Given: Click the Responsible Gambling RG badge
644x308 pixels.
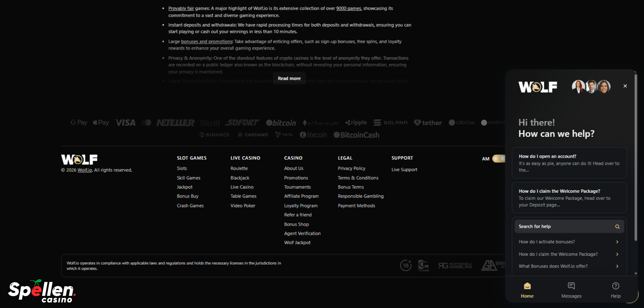Looking at the screenshot, I should click(455, 266).
